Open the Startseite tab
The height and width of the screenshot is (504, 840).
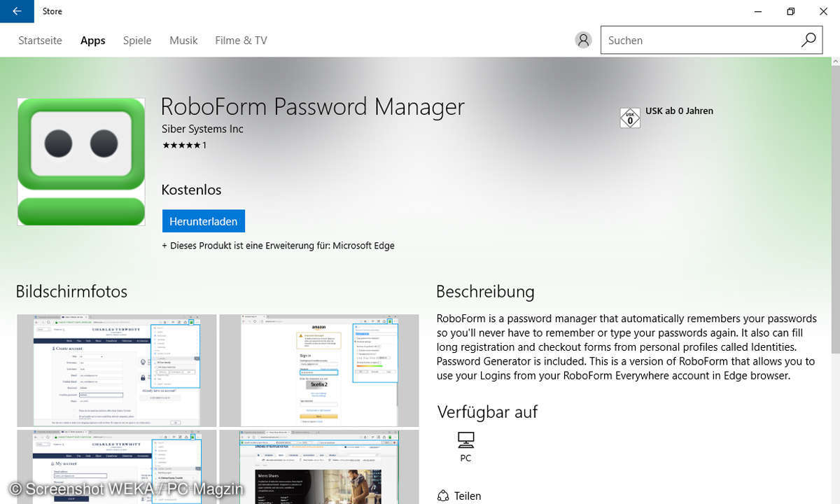click(40, 41)
